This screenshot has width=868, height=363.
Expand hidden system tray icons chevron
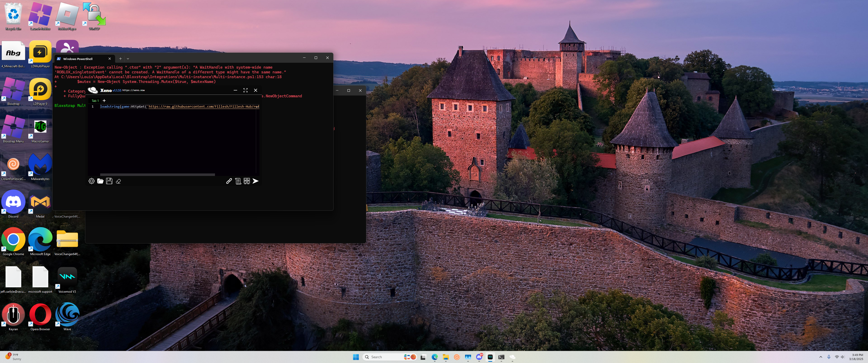(821, 357)
